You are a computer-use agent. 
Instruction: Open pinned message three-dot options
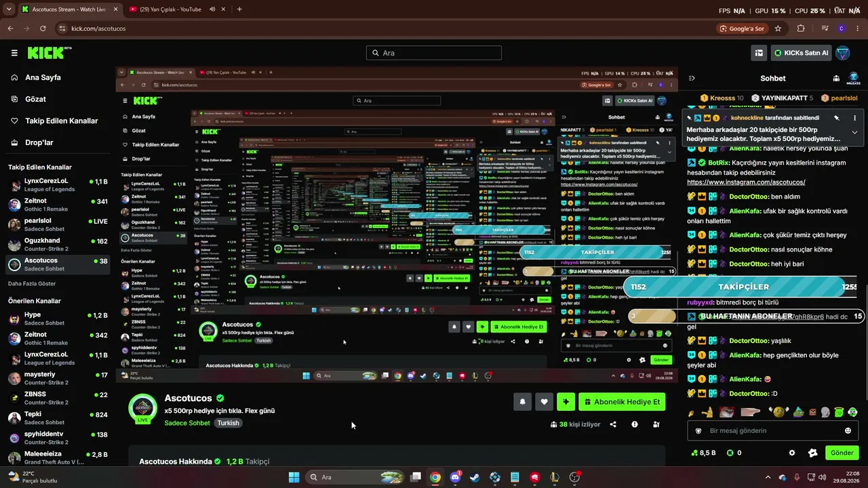tap(854, 118)
